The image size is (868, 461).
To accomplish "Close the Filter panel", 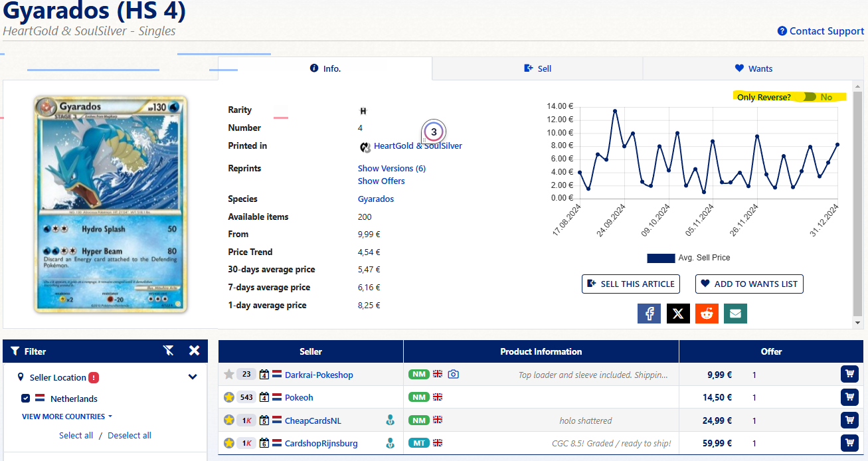I will click(x=194, y=351).
